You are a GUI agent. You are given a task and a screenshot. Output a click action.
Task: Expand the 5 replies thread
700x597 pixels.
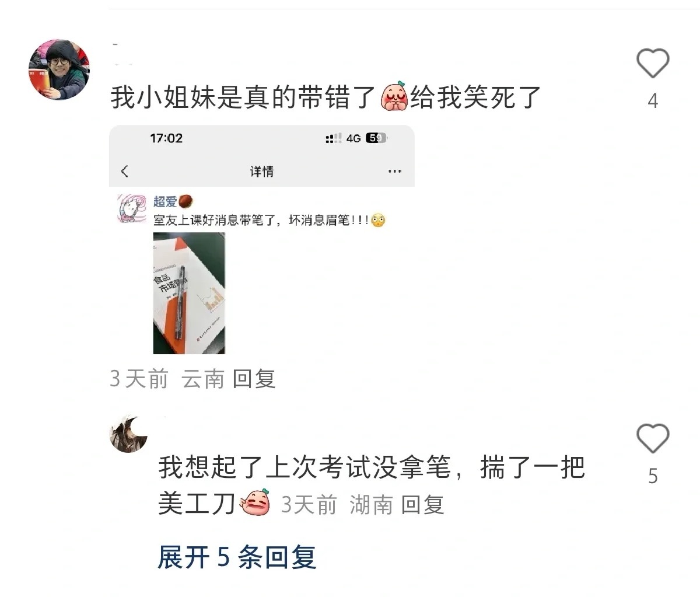pyautogui.click(x=237, y=557)
